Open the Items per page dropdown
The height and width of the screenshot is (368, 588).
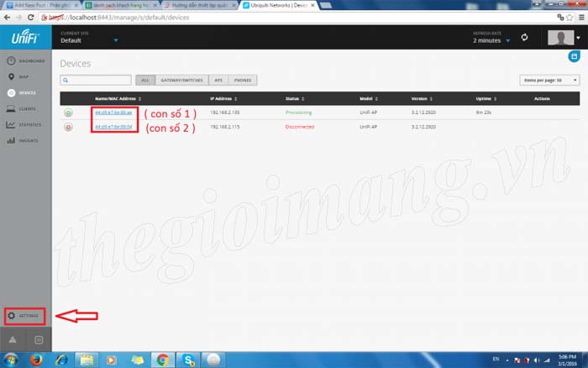[x=549, y=81]
